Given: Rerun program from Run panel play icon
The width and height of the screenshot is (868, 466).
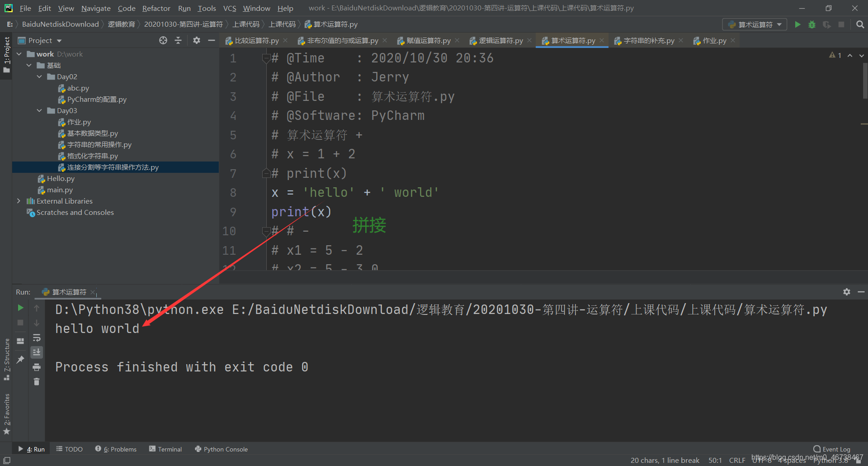Looking at the screenshot, I should [20, 308].
